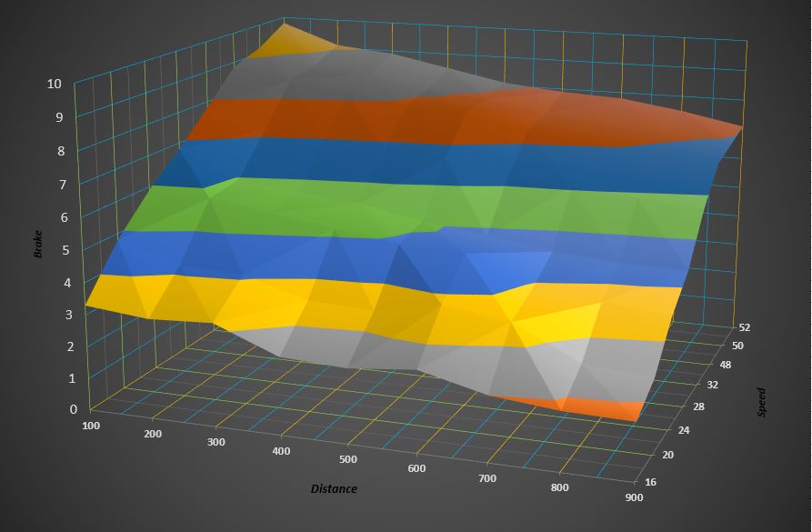Click the 300 Distance axis label
This screenshot has width=812, height=532.
pyautogui.click(x=216, y=442)
